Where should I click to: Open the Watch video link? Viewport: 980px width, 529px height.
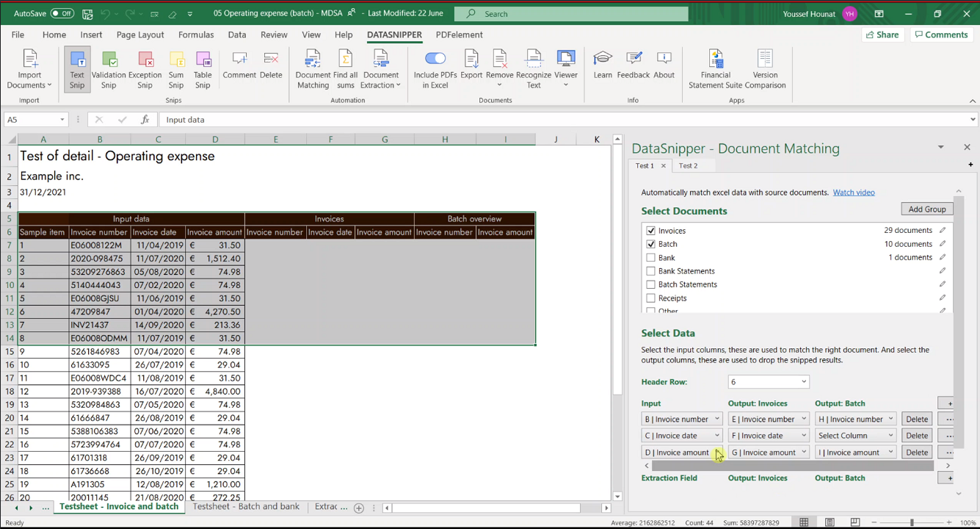pos(854,192)
